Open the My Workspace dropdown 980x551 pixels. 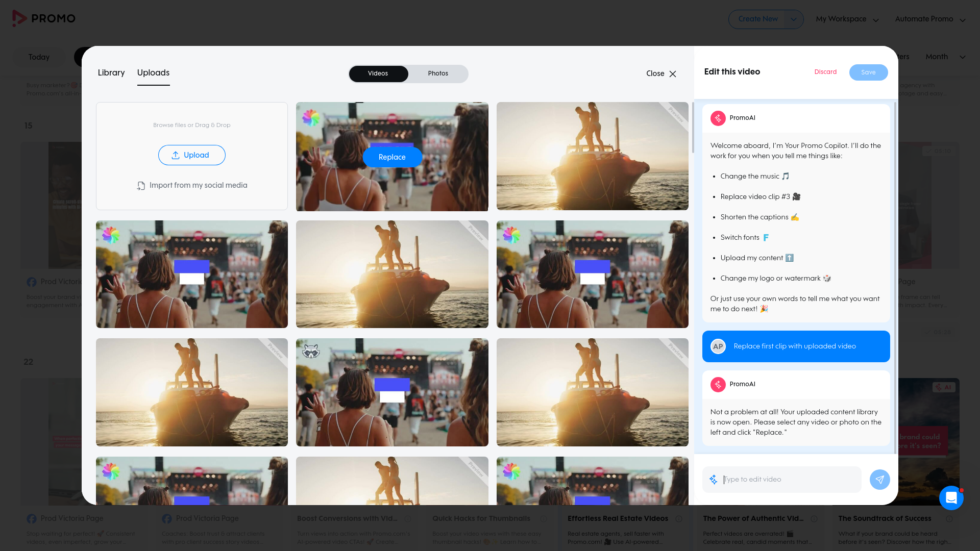coord(847,19)
